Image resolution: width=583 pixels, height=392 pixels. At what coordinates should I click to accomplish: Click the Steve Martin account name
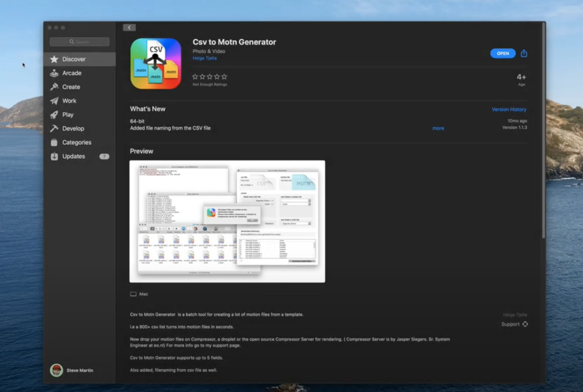point(80,370)
